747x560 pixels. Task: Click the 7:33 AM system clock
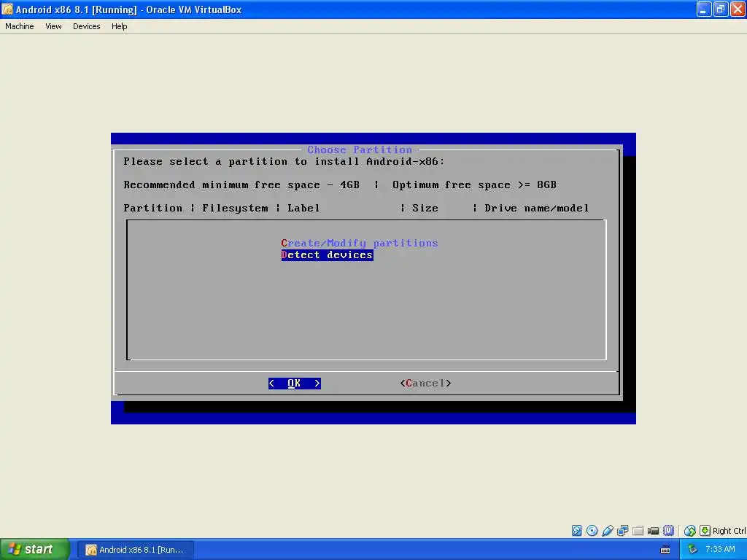[720, 550]
